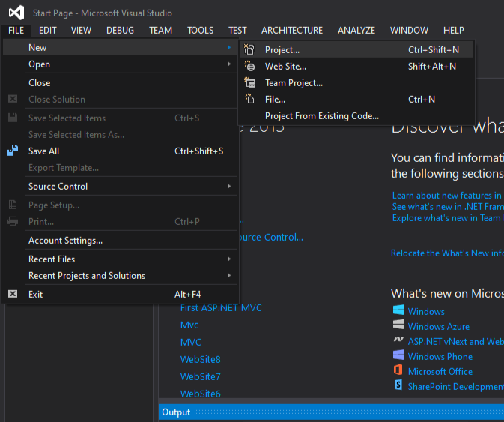Open the HELP menu
The image size is (504, 422).
pos(454,31)
